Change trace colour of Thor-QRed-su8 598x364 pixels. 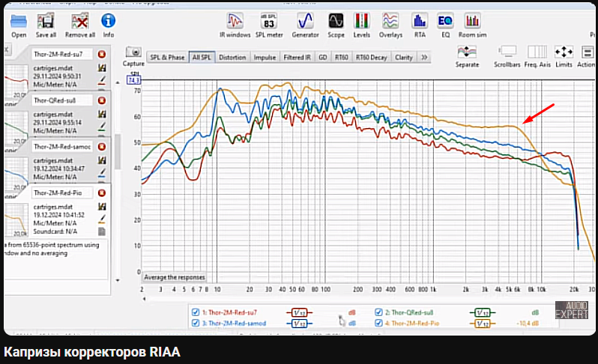tap(102, 126)
